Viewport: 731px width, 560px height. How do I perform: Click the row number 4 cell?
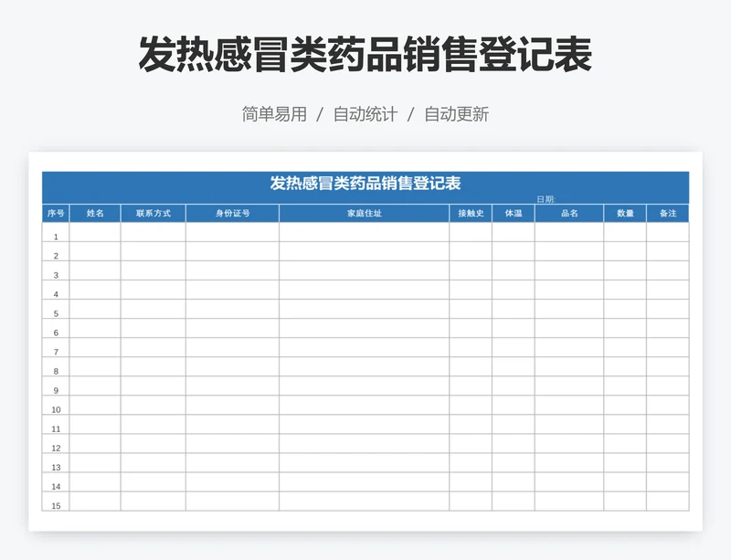56,290
